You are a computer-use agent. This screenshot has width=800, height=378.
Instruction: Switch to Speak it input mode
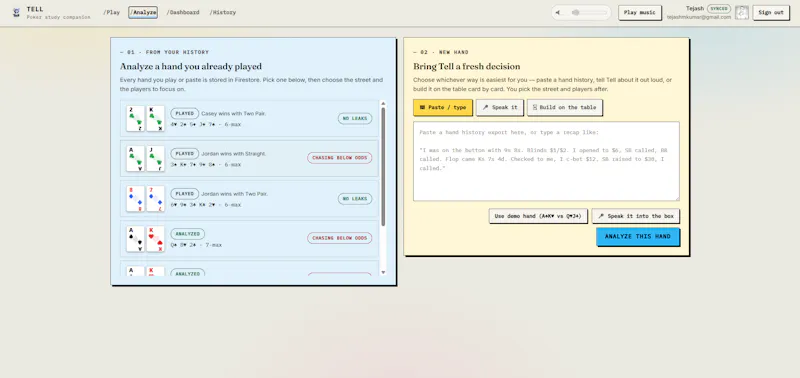500,108
